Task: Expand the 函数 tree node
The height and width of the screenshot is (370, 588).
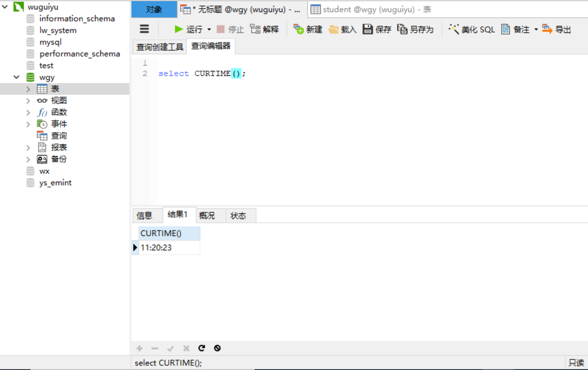Action: (28, 112)
